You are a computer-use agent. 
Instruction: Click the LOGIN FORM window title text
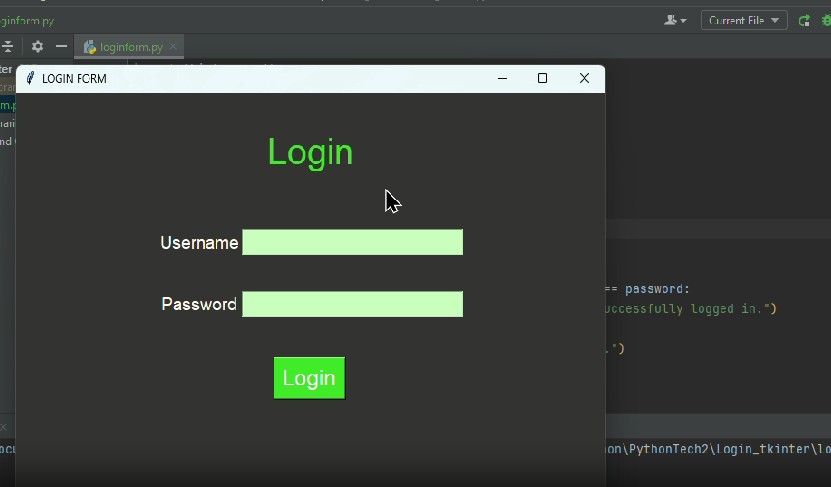point(74,78)
